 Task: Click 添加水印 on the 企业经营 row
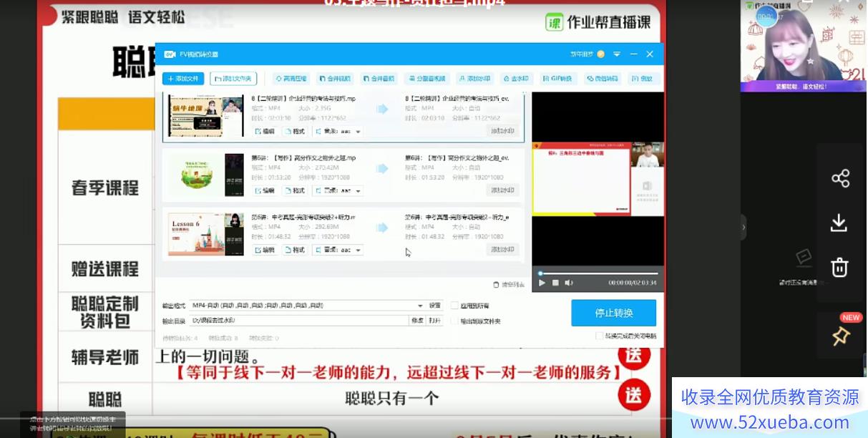coord(502,131)
